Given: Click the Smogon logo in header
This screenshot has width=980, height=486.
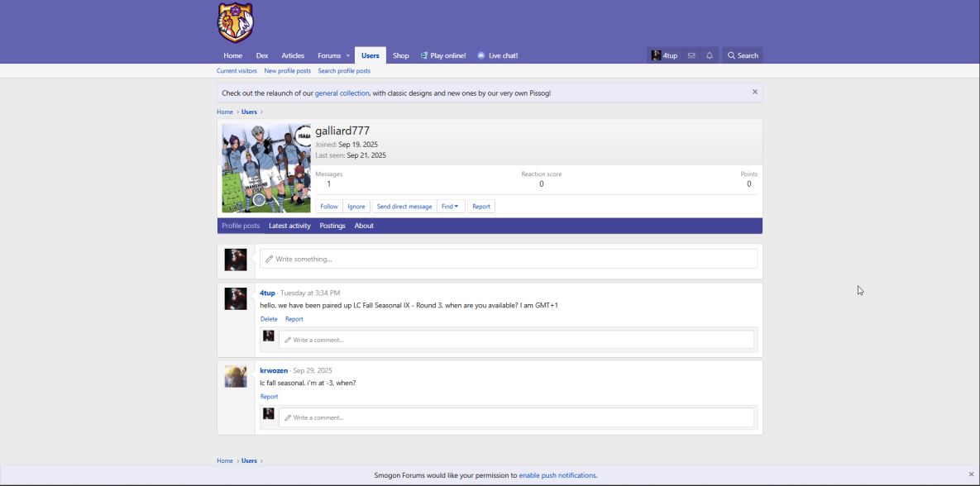Looking at the screenshot, I should tap(235, 22).
